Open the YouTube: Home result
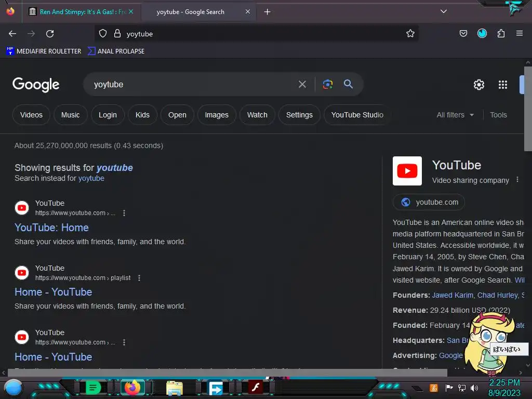532x399 pixels. coord(51,228)
